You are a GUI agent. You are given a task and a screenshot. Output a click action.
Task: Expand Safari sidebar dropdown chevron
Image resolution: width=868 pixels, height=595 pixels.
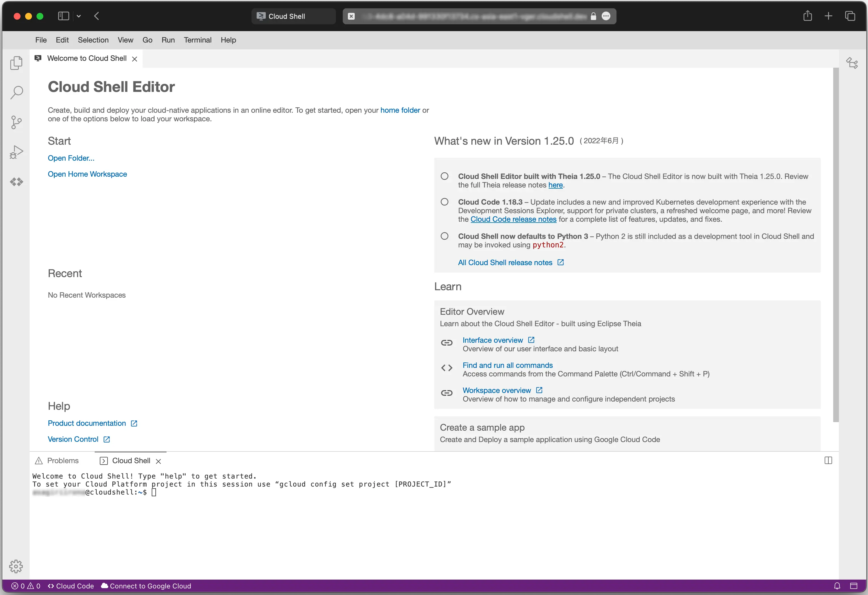79,16
